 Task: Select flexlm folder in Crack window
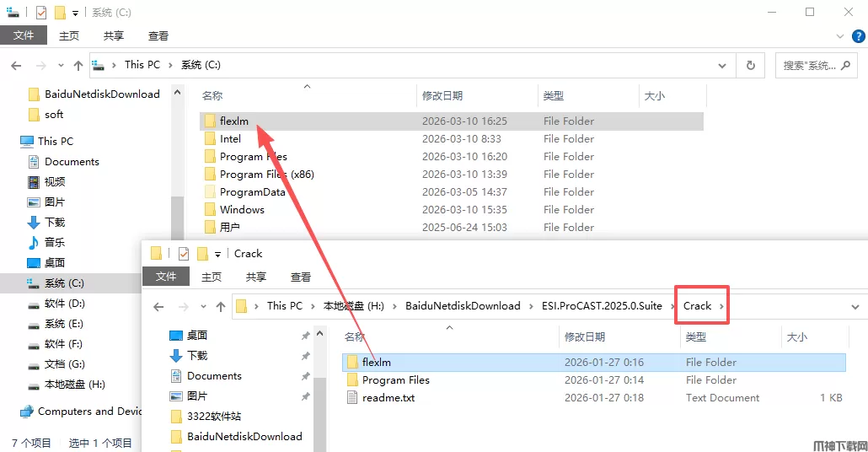tap(594, 363)
